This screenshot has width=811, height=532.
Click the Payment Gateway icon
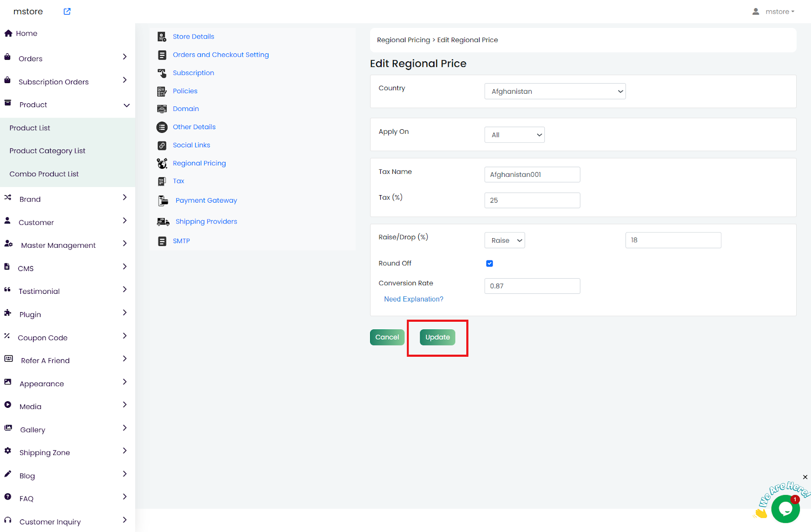pos(163,201)
